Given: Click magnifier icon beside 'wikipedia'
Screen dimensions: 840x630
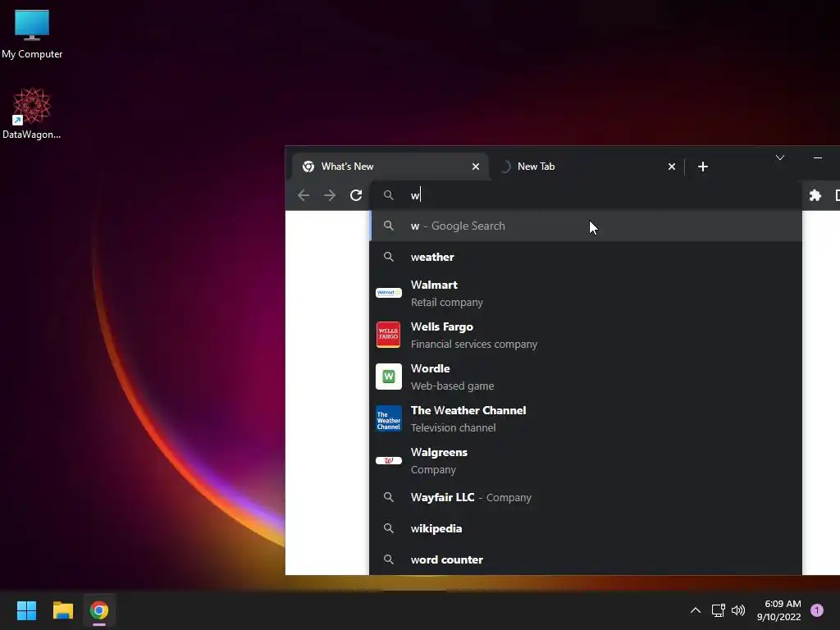Looking at the screenshot, I should pyautogui.click(x=388, y=528).
